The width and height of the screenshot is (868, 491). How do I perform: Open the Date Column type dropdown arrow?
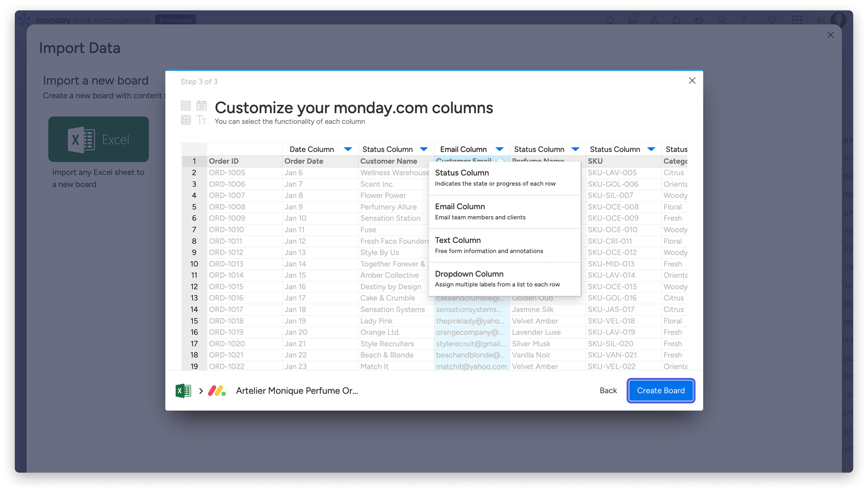pos(348,149)
